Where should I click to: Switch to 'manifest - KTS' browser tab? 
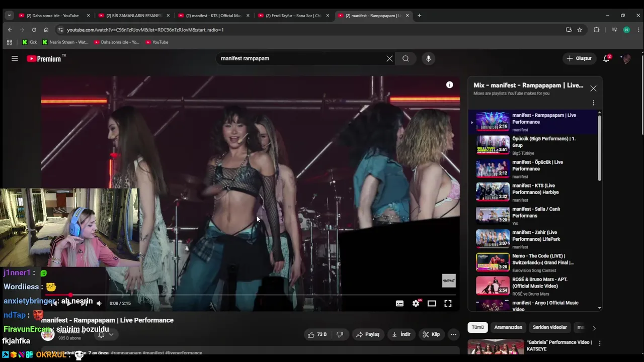[x=214, y=16]
